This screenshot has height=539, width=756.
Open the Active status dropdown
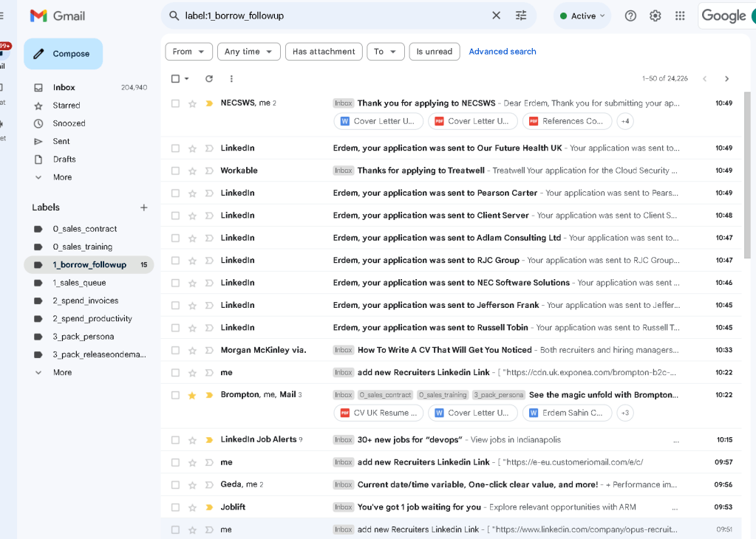click(582, 16)
